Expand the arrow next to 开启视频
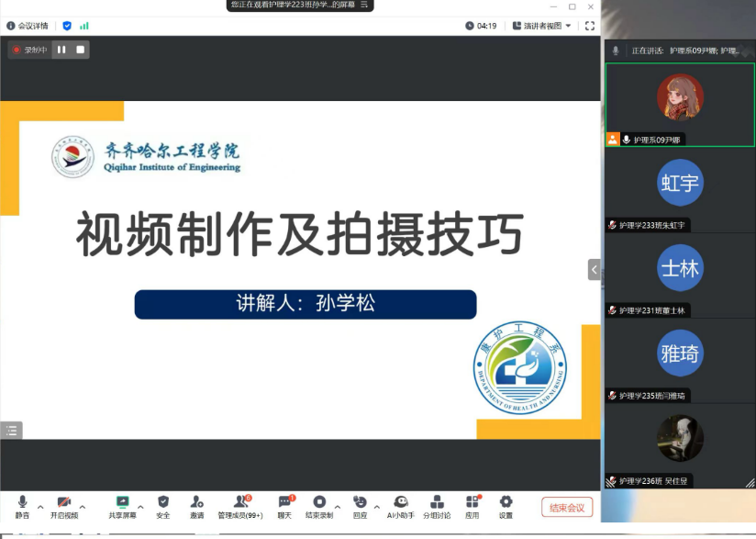Screen dimensions: 756x539 (83, 507)
